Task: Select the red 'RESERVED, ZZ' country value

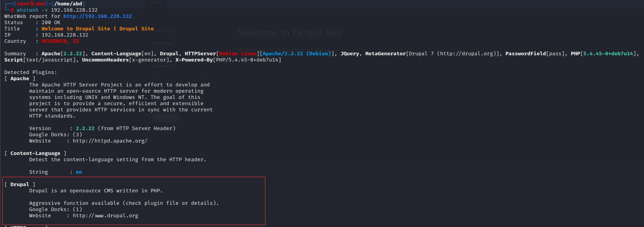Action: [x=60, y=41]
